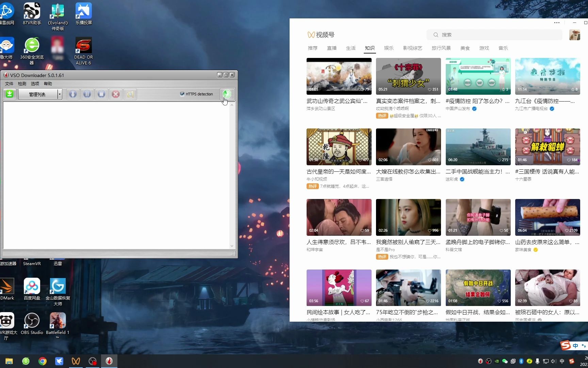This screenshot has width=588, height=368.
Task: Switch to the 娱乐 tab in 视频号
Action: coord(389,48)
